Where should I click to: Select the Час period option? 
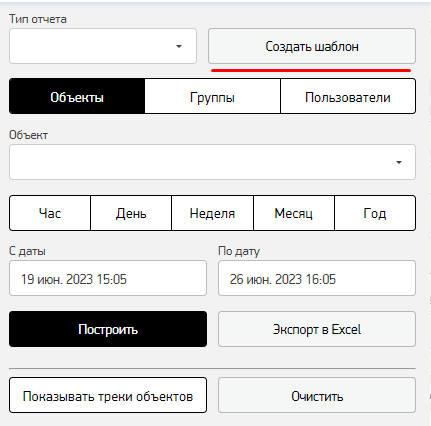click(50, 213)
